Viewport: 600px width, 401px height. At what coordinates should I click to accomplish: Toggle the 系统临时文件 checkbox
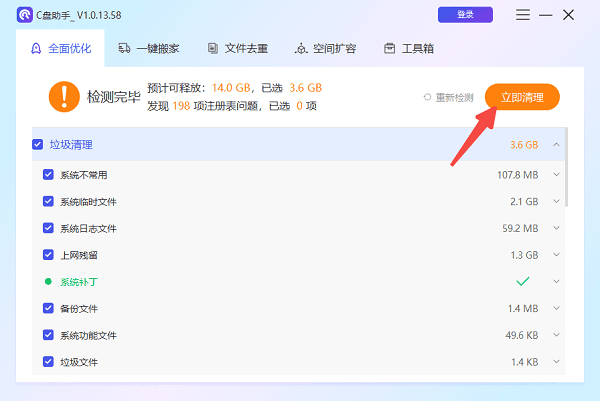click(x=48, y=201)
